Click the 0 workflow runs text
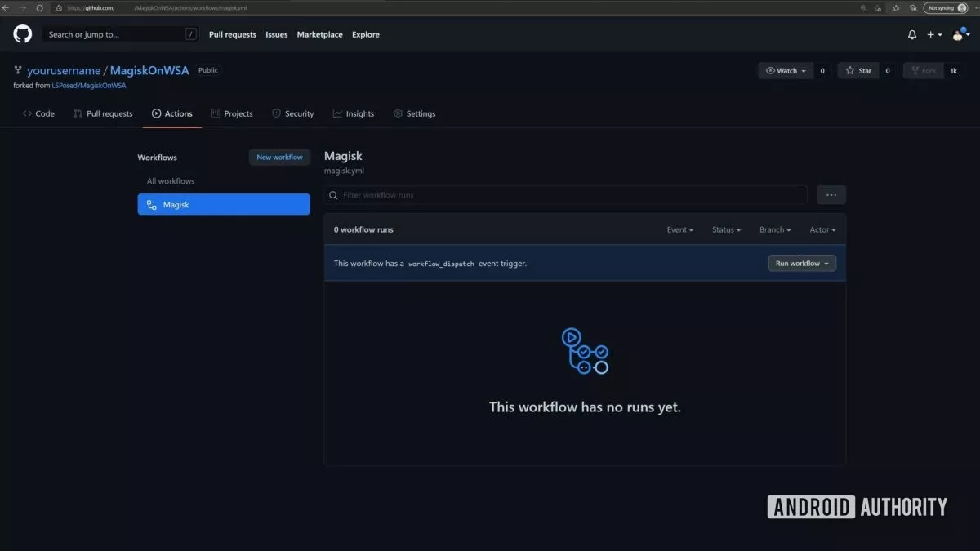The height and width of the screenshot is (551, 980). click(363, 229)
